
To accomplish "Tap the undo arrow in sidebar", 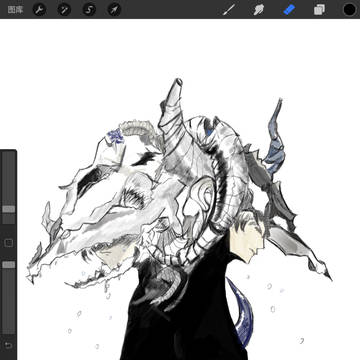I will [x=8, y=345].
